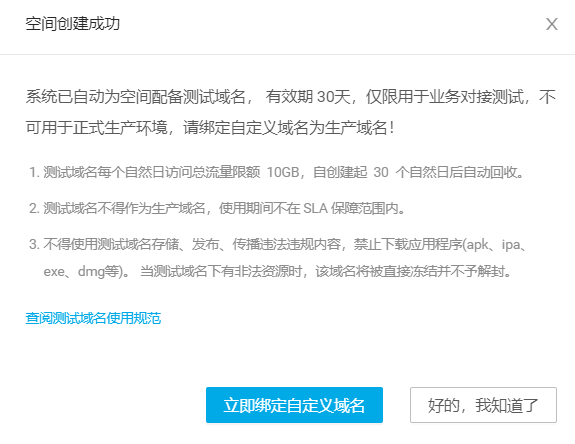Click the SLA word in rule two
Screen dimensions: 575x444
pyautogui.click(x=315, y=208)
